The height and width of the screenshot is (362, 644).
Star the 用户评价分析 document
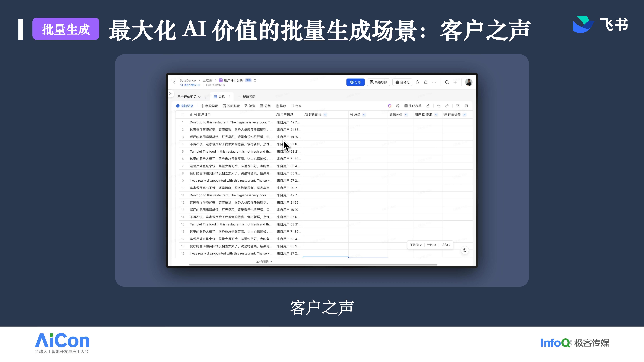click(x=255, y=80)
